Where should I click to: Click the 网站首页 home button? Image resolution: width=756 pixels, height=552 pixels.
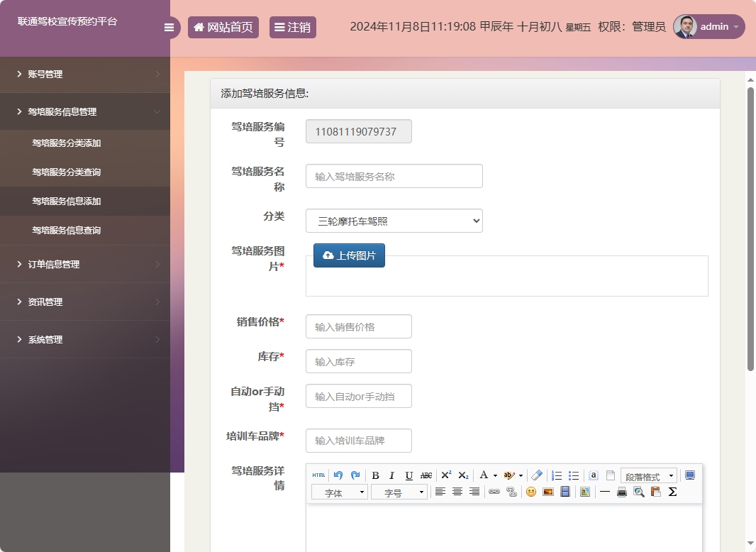pos(223,28)
